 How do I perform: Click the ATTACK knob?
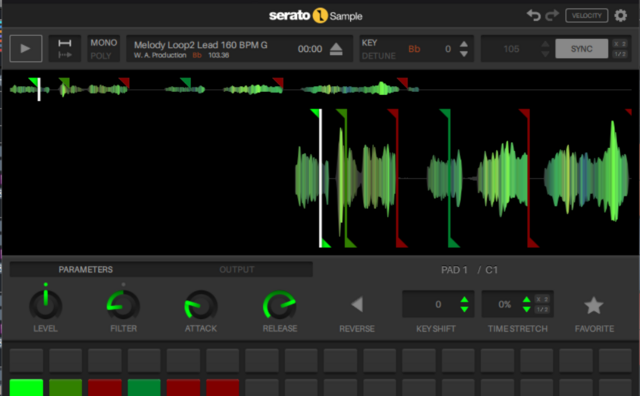coord(200,305)
